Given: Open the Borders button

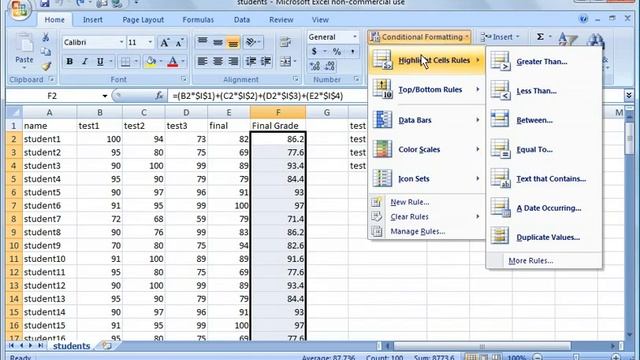Looking at the screenshot, I should 126,62.
